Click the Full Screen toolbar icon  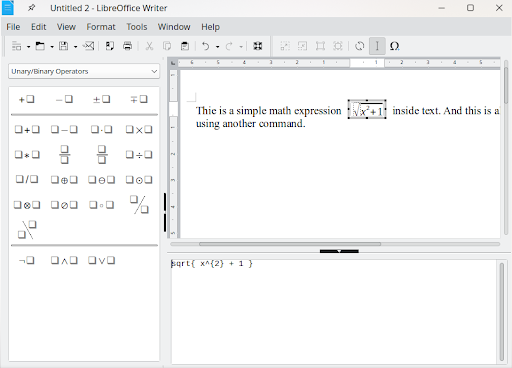point(257,46)
